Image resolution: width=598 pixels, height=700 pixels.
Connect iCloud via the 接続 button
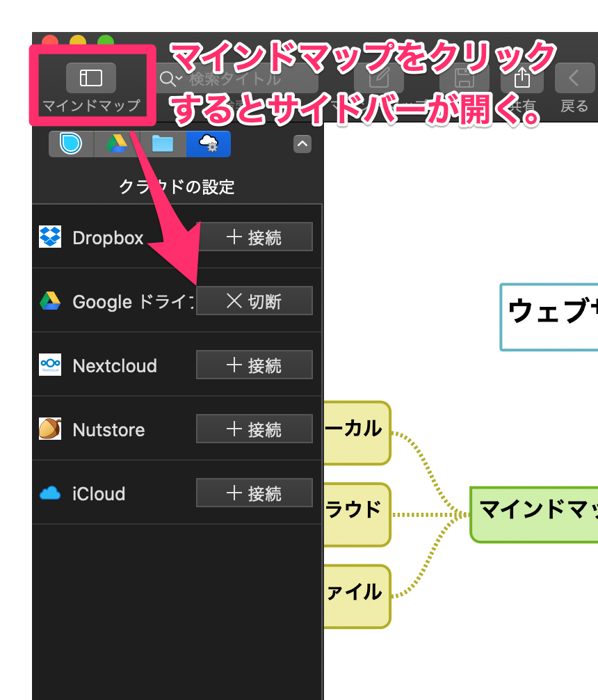pyautogui.click(x=254, y=493)
